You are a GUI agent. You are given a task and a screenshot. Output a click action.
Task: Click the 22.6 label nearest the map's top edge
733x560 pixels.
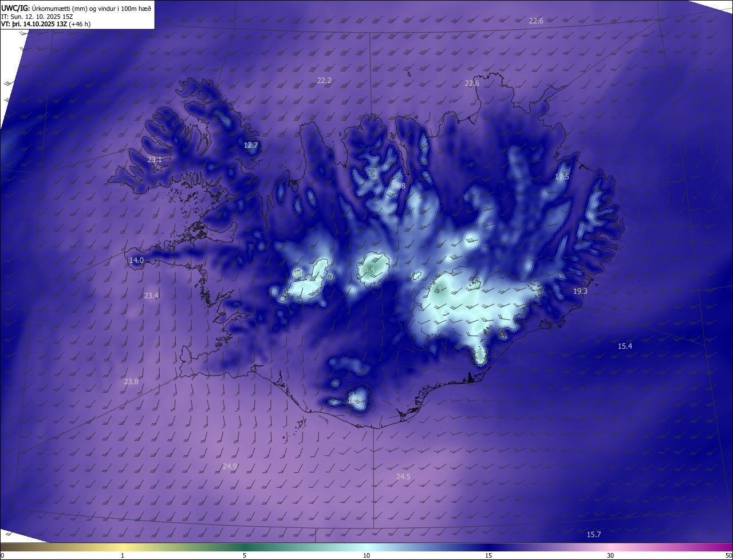(536, 21)
